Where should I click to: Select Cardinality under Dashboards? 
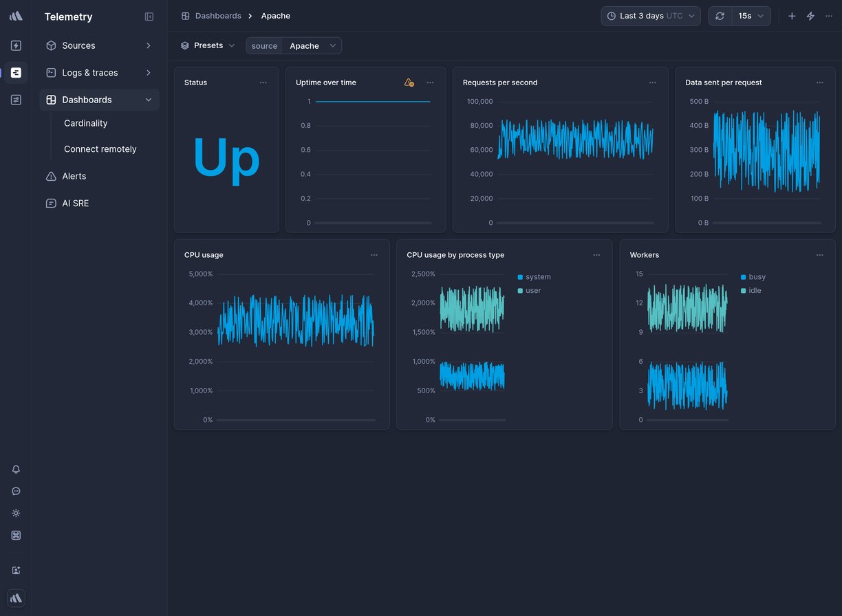(x=86, y=123)
